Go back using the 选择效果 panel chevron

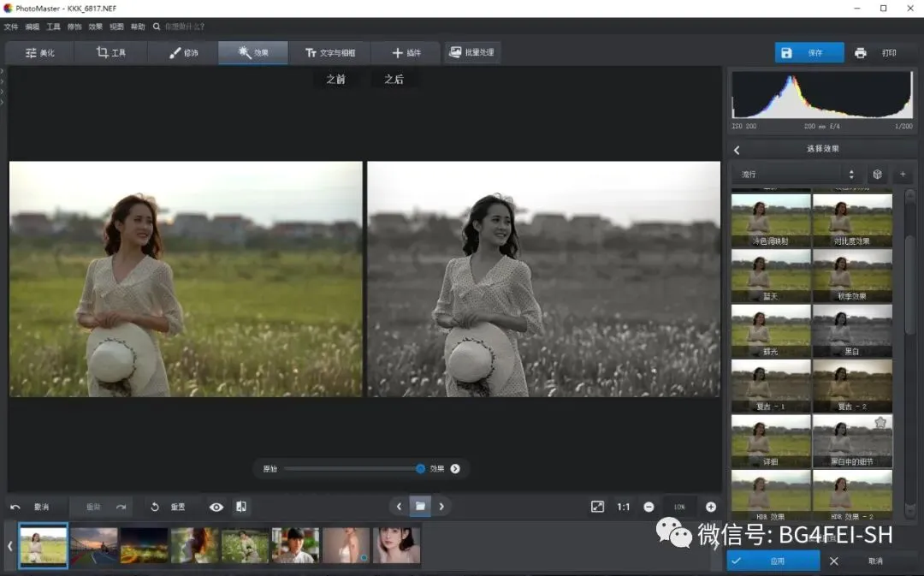click(x=737, y=150)
